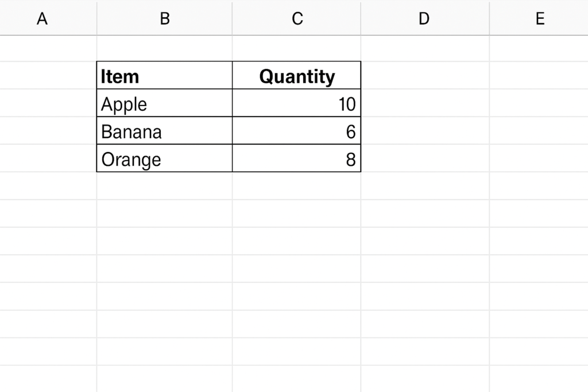
Task: Click empty cell right of Quantity header
Action: click(x=425, y=75)
